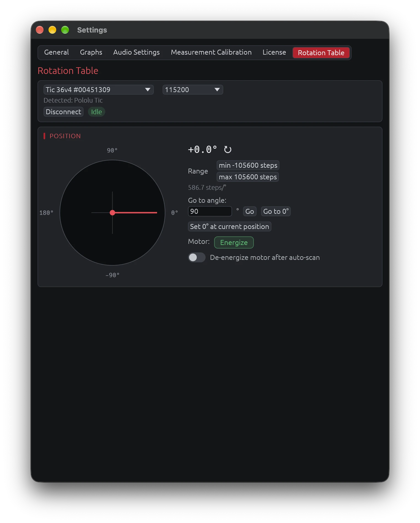
Task: Click the refresh position icon next to +0.0°
Action: tap(228, 150)
